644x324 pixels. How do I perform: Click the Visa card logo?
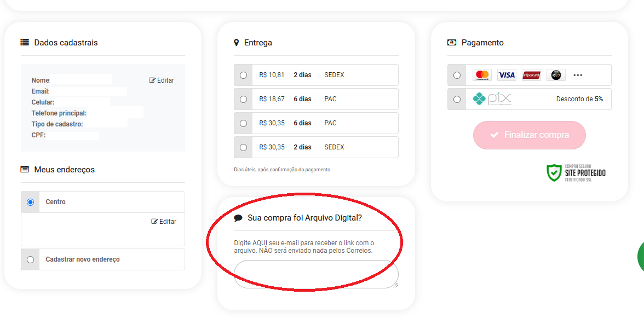pyautogui.click(x=507, y=75)
